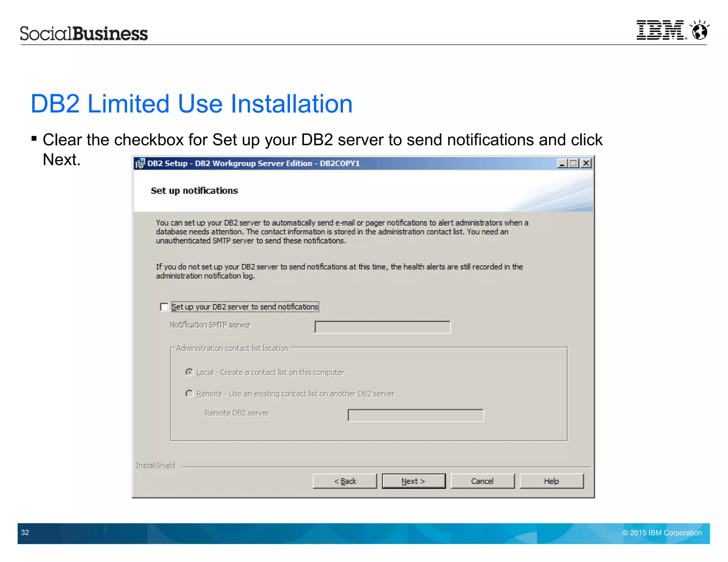Click the DB2 Setup title bar icon
This screenshot has width=728, height=562.
(x=140, y=163)
